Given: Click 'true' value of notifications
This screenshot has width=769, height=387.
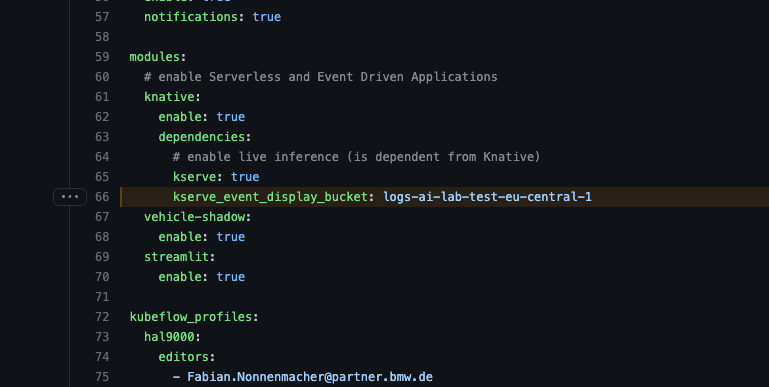Looking at the screenshot, I should coord(267,17).
